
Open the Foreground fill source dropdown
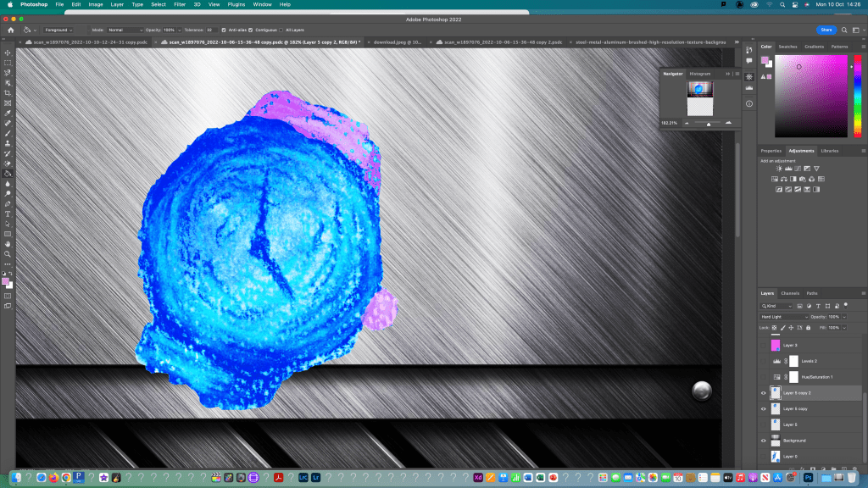point(58,30)
